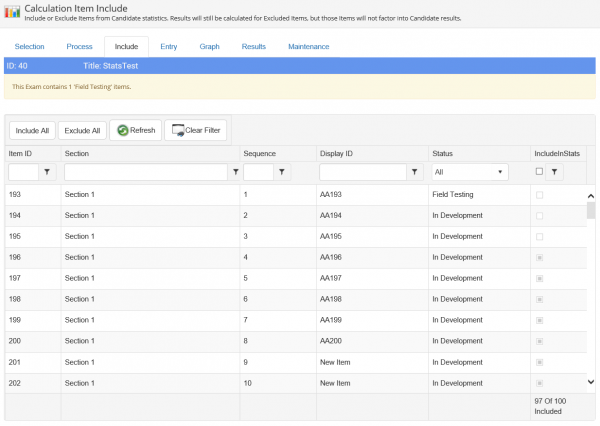Viewport: 600px width, 426px height.
Task: Open the Section column filter funnel
Action: pos(235,172)
